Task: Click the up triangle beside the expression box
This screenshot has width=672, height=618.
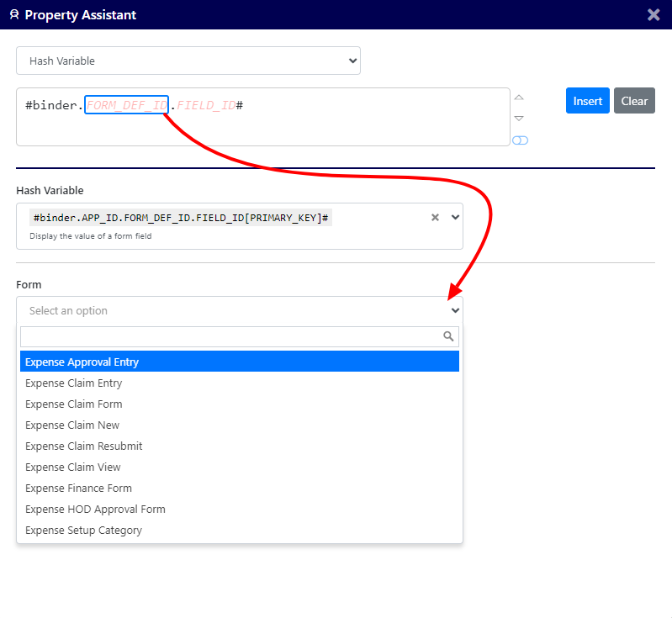Action: click(x=519, y=98)
